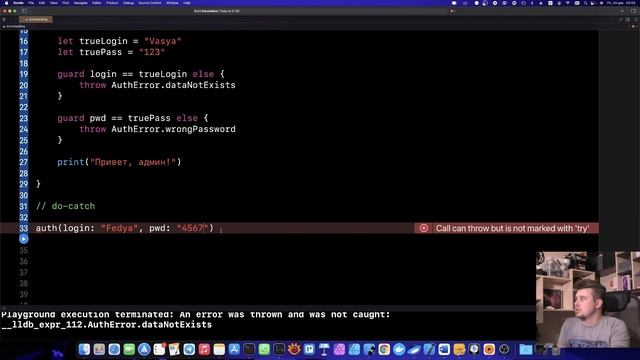This screenshot has height=360, width=640.
Task: Toggle the navigator sidebar button
Action: [24, 11]
